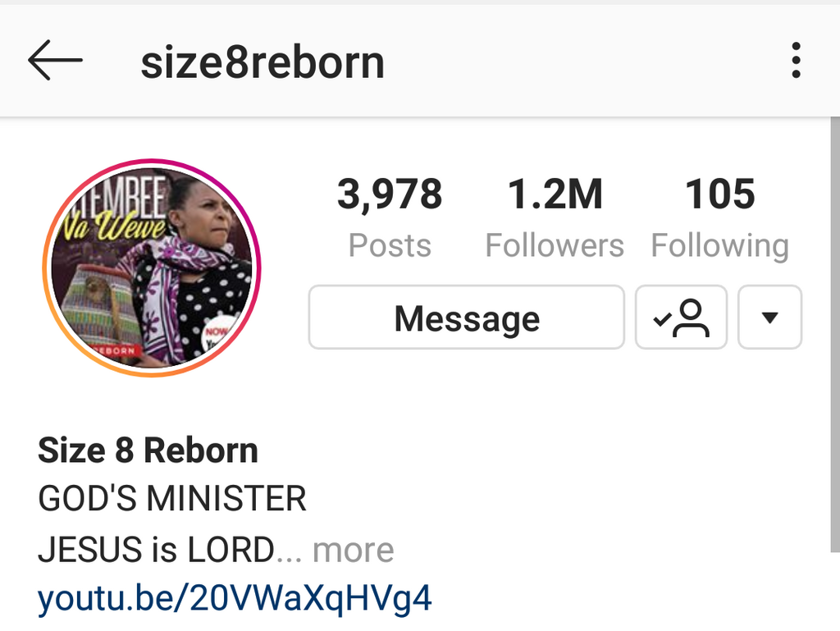Select the Following label under 105
840x631 pixels.
[x=720, y=245]
